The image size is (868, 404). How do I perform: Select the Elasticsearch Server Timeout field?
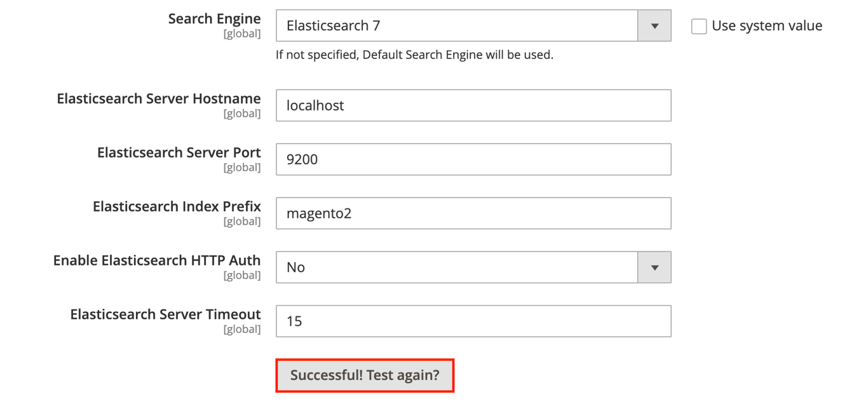[473, 321]
